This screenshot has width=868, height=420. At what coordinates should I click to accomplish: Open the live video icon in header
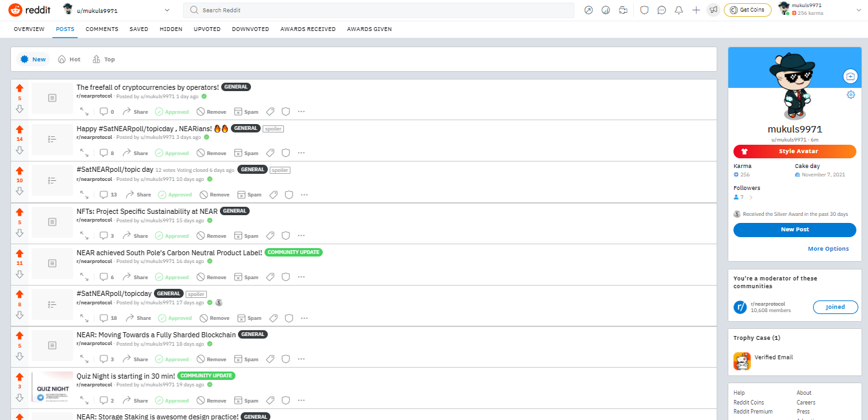point(624,10)
